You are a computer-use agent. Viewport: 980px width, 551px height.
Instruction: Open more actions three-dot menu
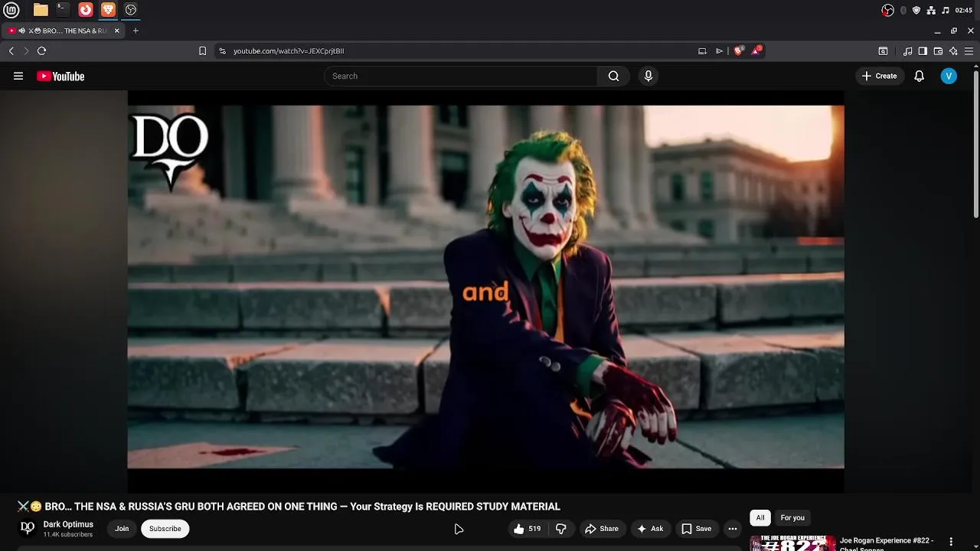click(733, 529)
